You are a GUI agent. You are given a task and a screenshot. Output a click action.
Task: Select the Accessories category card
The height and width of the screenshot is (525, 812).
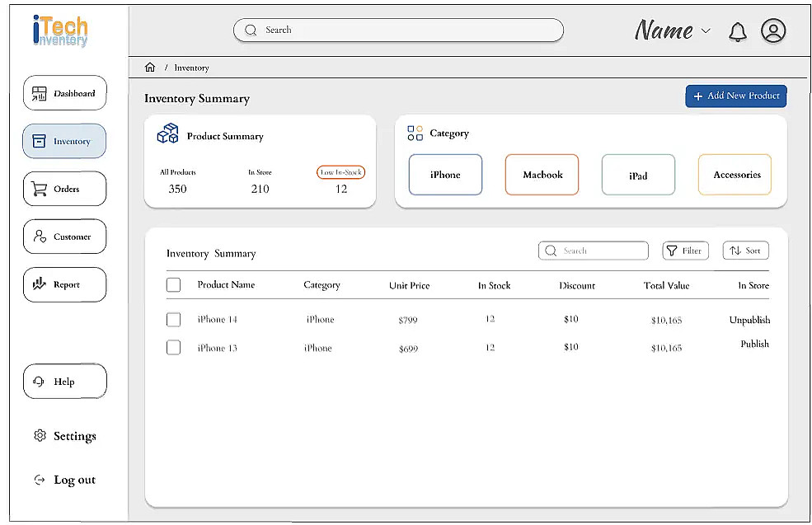[x=735, y=175]
